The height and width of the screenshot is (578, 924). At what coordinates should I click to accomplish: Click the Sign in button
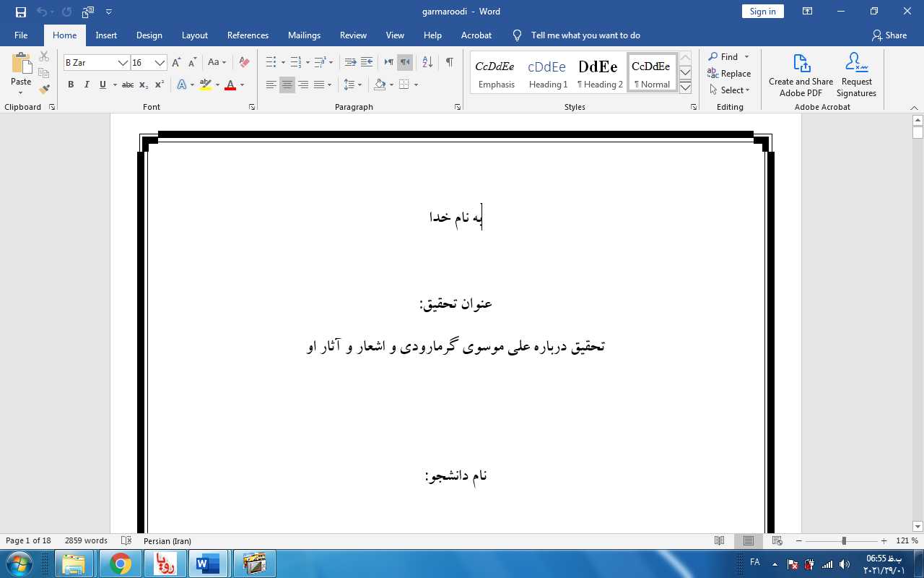pos(762,12)
